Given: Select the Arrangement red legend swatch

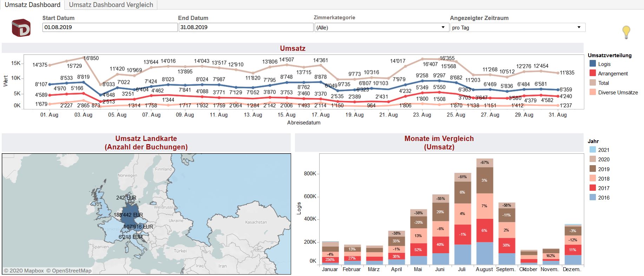Looking at the screenshot, I should pyautogui.click(x=593, y=73).
